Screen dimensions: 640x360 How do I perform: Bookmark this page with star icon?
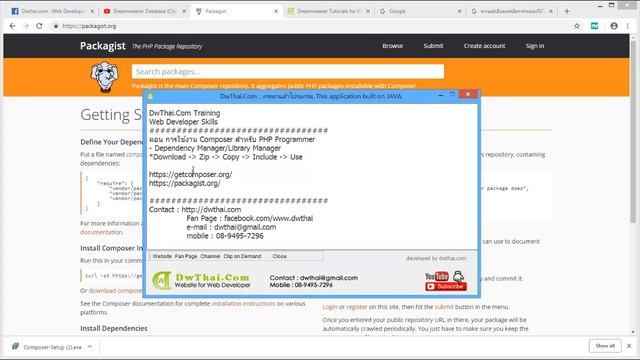pos(577,26)
